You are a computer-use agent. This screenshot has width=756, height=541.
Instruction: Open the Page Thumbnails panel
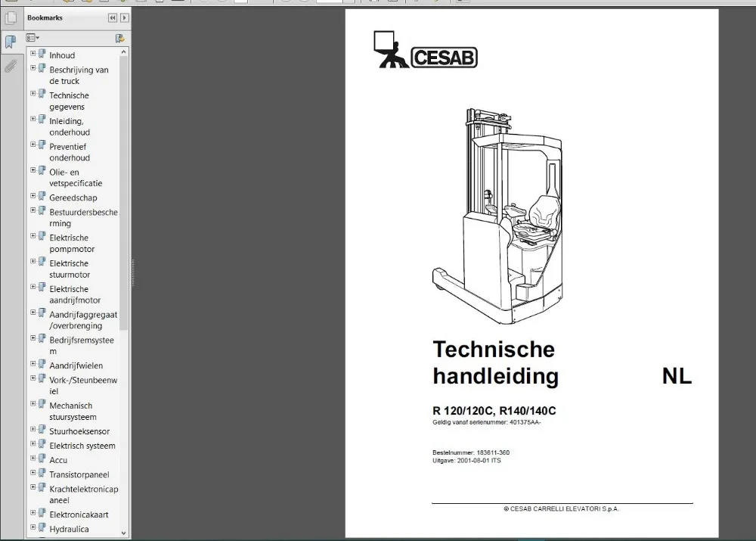(x=11, y=19)
